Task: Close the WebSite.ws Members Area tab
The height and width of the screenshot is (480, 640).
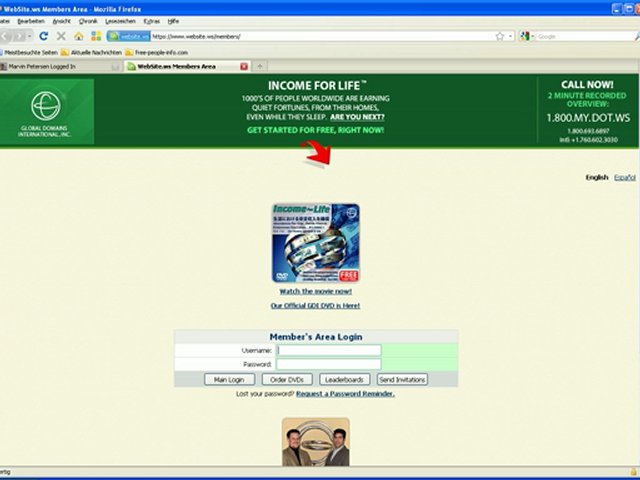Action: (244, 66)
